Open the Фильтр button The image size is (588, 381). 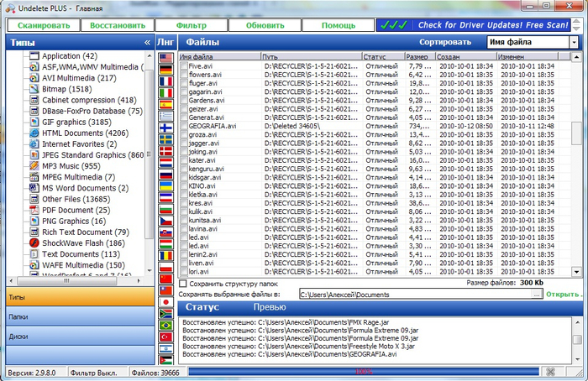point(192,25)
